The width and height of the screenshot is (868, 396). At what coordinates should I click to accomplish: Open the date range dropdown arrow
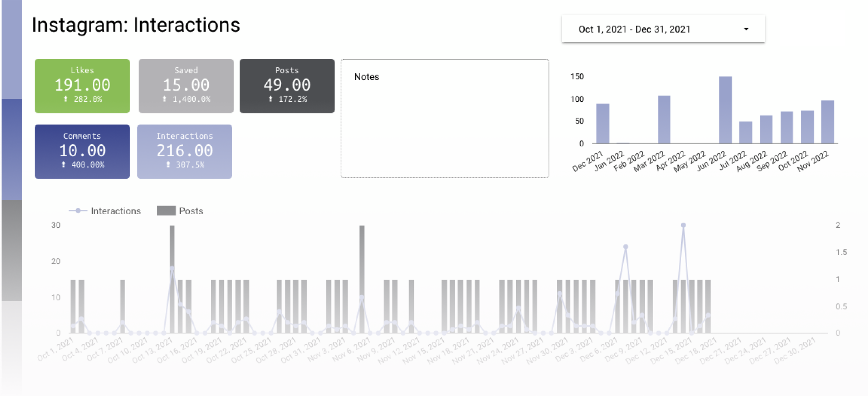pos(746,29)
